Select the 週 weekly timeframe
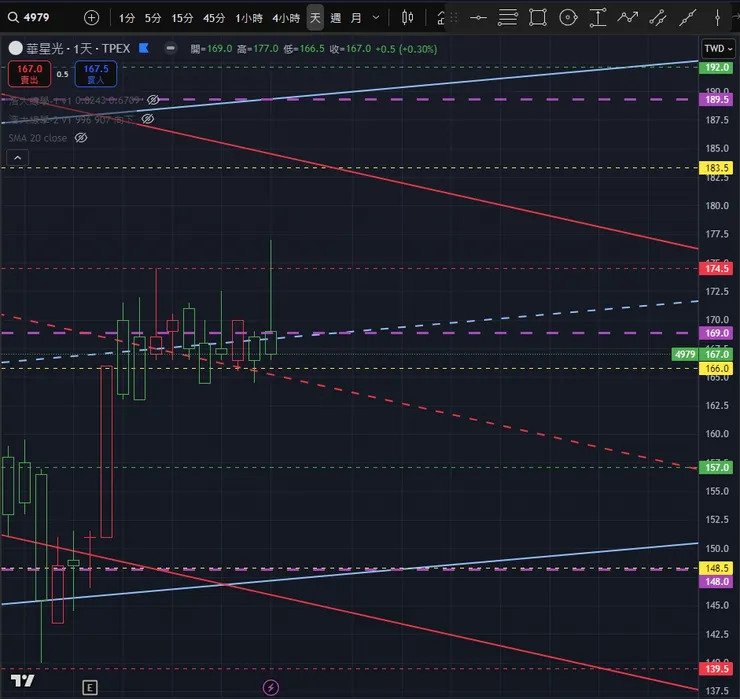The width and height of the screenshot is (740, 699). click(x=336, y=18)
